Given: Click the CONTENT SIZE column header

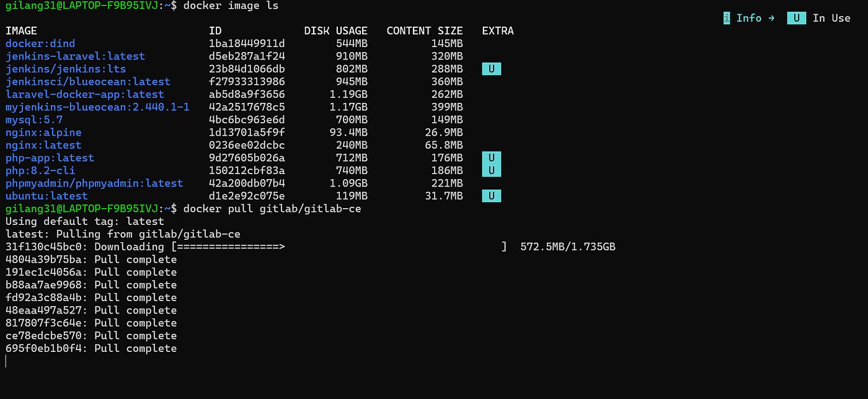Looking at the screenshot, I should click(x=425, y=30).
